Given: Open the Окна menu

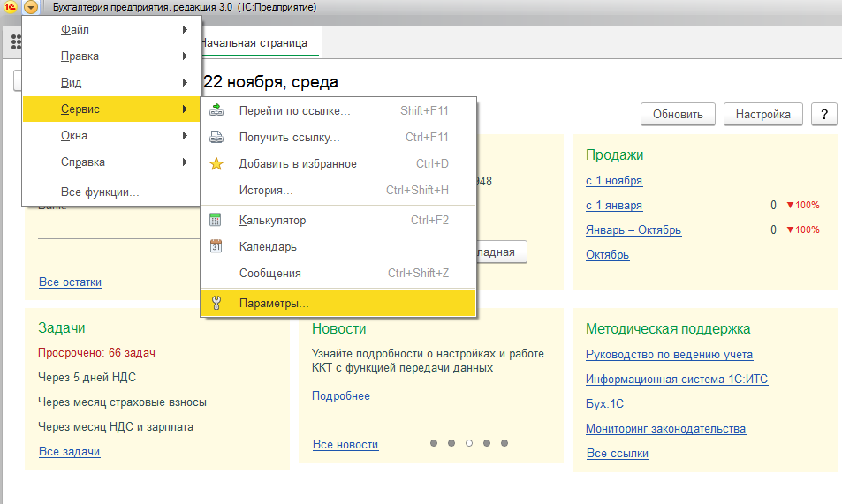Looking at the screenshot, I should (111, 135).
